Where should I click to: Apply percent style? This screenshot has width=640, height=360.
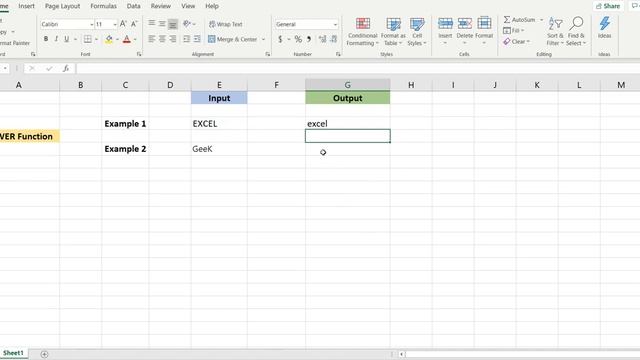298,39
